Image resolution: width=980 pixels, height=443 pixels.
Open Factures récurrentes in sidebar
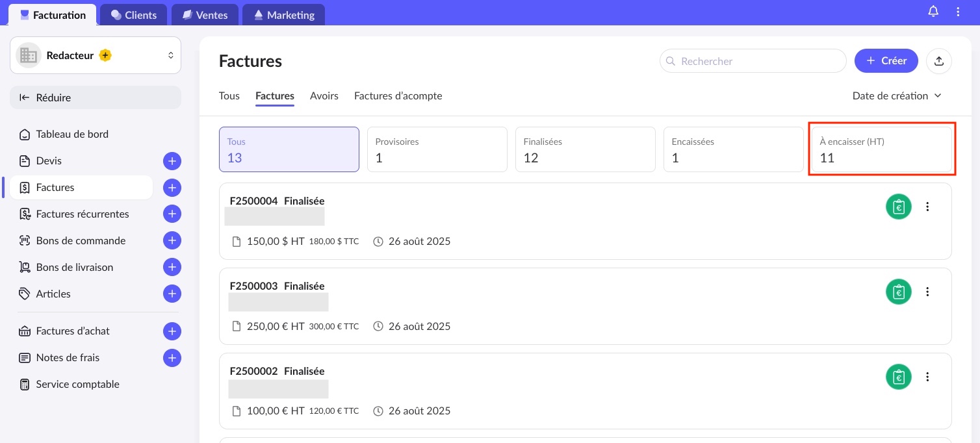point(81,214)
